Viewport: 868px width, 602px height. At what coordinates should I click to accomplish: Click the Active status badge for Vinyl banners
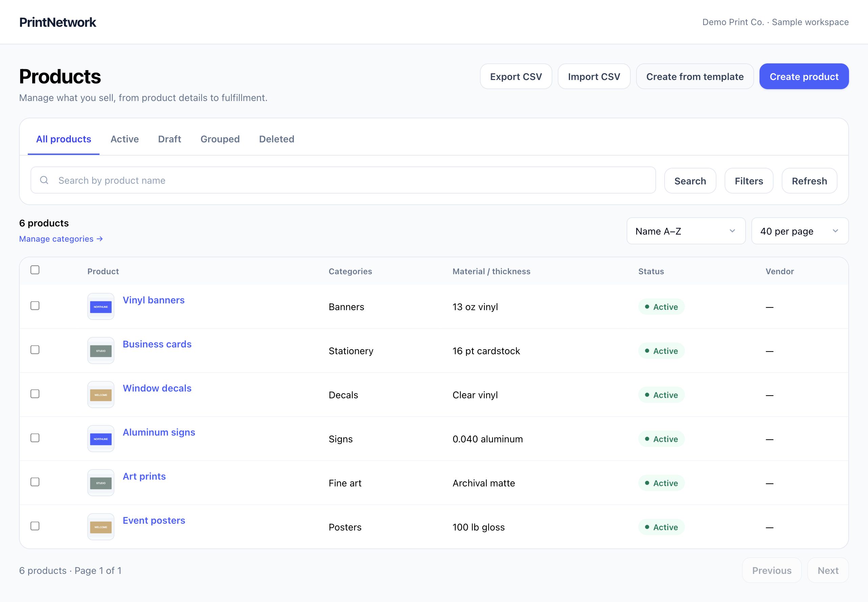[x=661, y=307]
